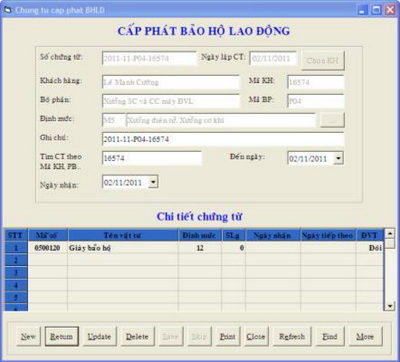Click the STT column header
The image size is (400, 362).
[15, 235]
